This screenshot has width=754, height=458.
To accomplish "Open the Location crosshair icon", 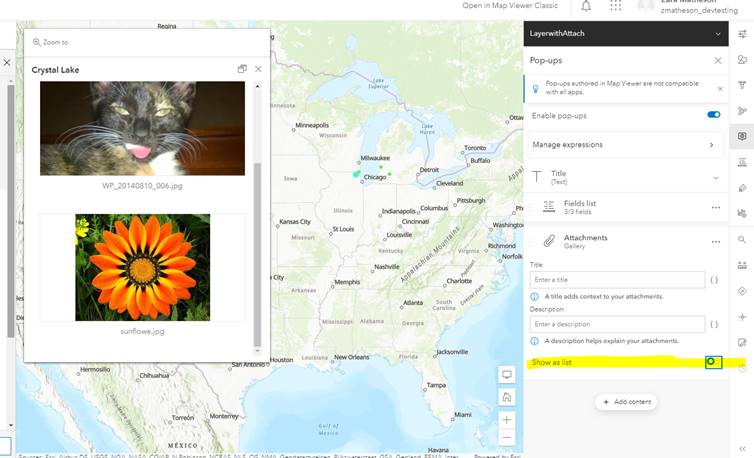I will click(x=742, y=317).
